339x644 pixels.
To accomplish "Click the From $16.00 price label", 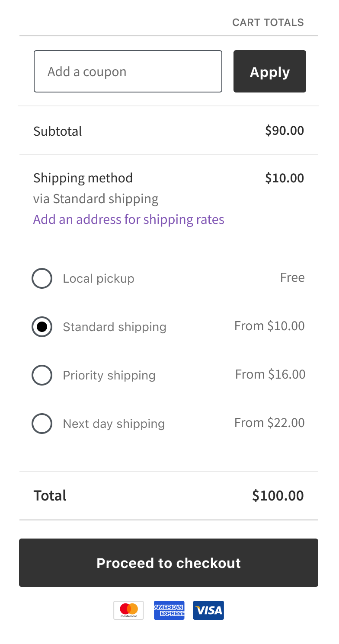I will (269, 374).
